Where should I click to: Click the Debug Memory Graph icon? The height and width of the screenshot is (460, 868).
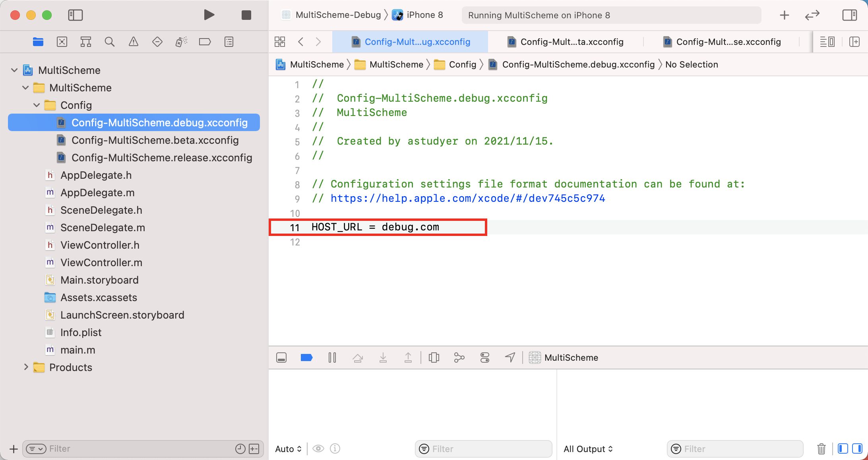tap(459, 358)
